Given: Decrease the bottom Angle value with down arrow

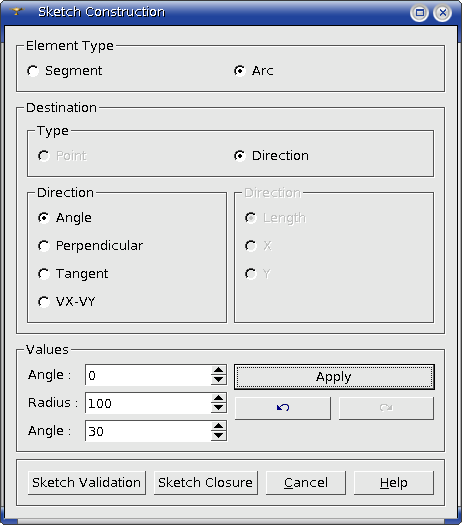Looking at the screenshot, I should point(219,436).
